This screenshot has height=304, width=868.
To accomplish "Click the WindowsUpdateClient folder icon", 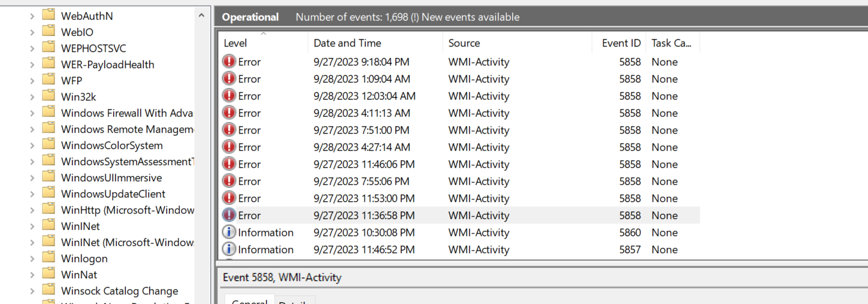I will [49, 193].
